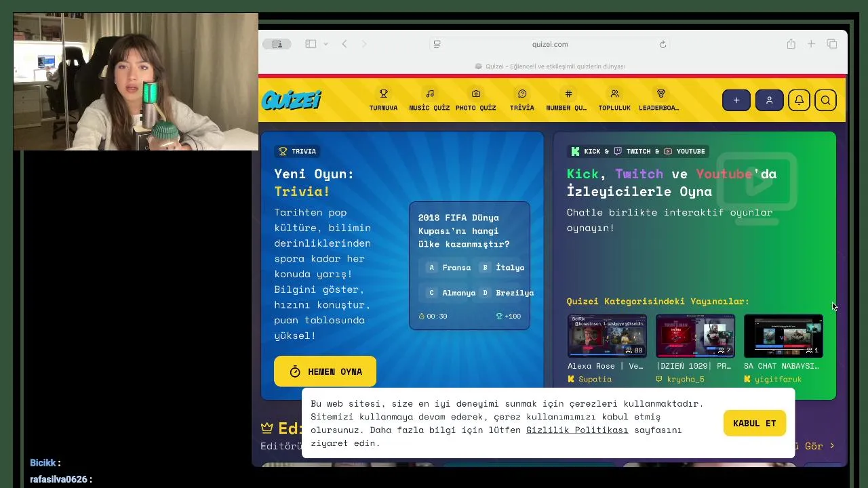Open the notifications bell
Image resolution: width=868 pixels, height=488 pixels.
799,100
